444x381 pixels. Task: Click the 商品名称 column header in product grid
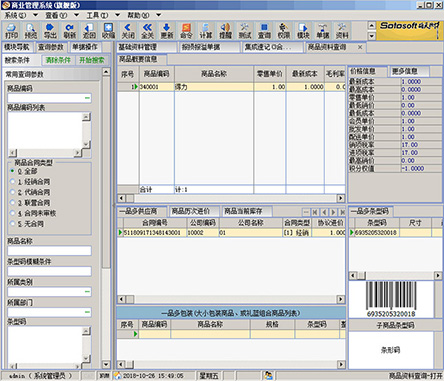point(214,74)
